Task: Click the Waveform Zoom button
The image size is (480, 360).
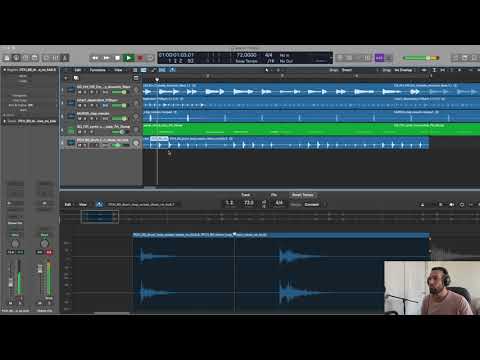Action: [x=424, y=70]
